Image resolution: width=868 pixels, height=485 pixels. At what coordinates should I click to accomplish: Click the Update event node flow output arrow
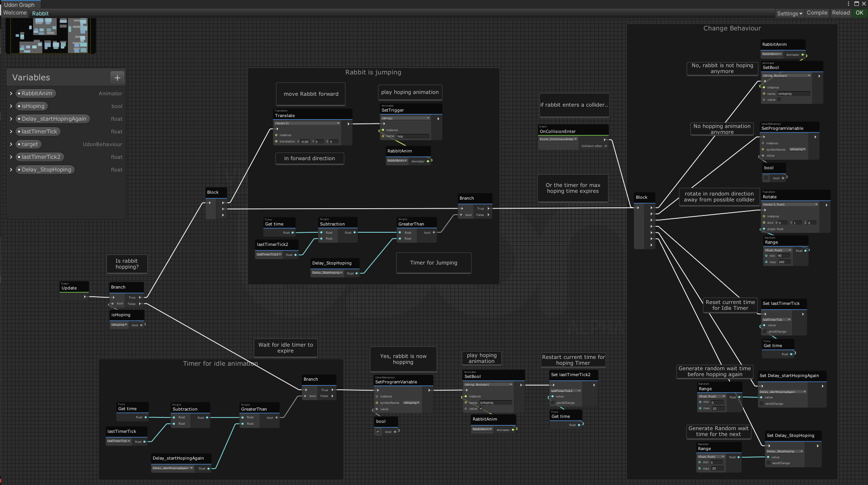[85, 297]
